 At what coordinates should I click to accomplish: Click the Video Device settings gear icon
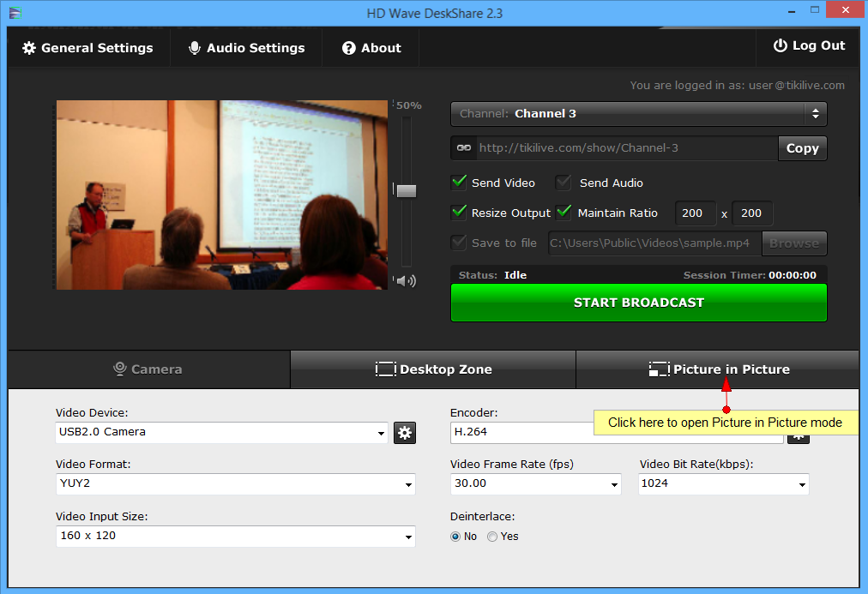click(x=405, y=433)
